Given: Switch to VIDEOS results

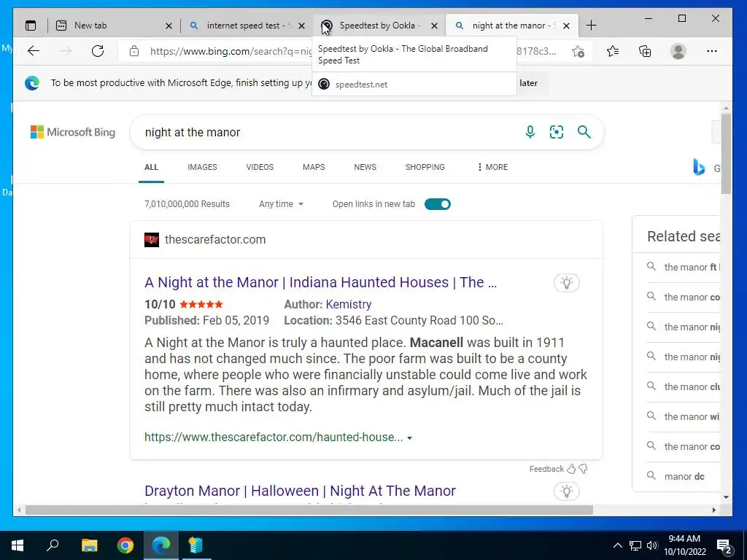Looking at the screenshot, I should pos(260,167).
